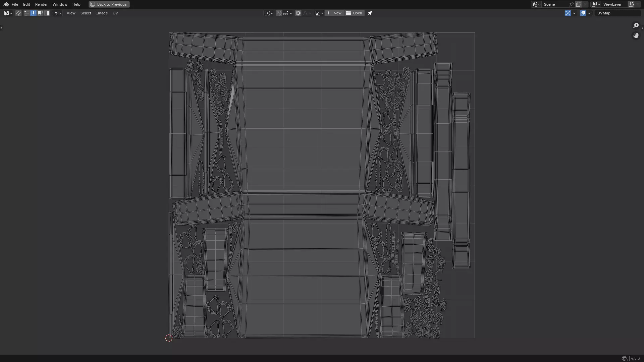Toggle UV sync selection button
The image size is (644, 362).
click(x=18, y=13)
